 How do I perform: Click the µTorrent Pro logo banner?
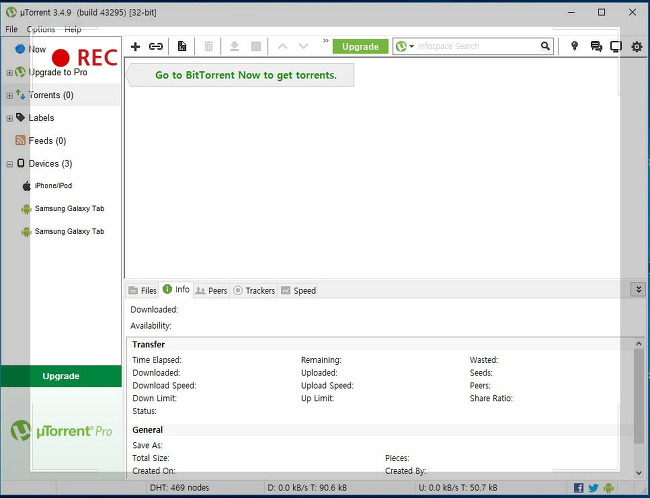[x=61, y=431]
